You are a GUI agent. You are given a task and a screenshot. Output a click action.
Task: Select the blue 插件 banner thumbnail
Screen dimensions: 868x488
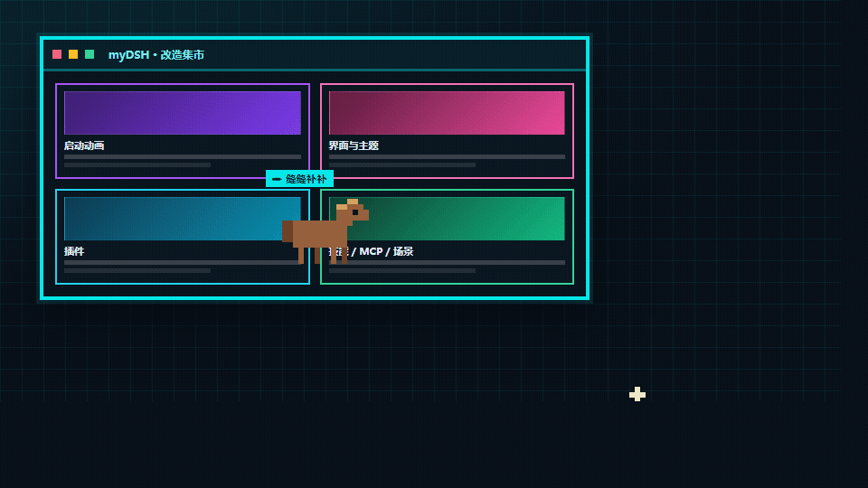click(183, 219)
